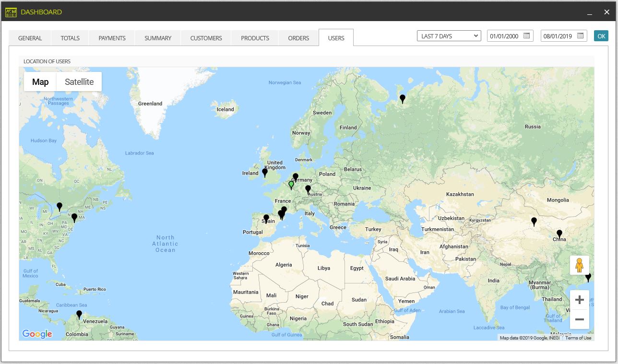This screenshot has height=364, width=618.
Task: Expand the LAST 7 DAYS dropdown
Action: click(449, 36)
